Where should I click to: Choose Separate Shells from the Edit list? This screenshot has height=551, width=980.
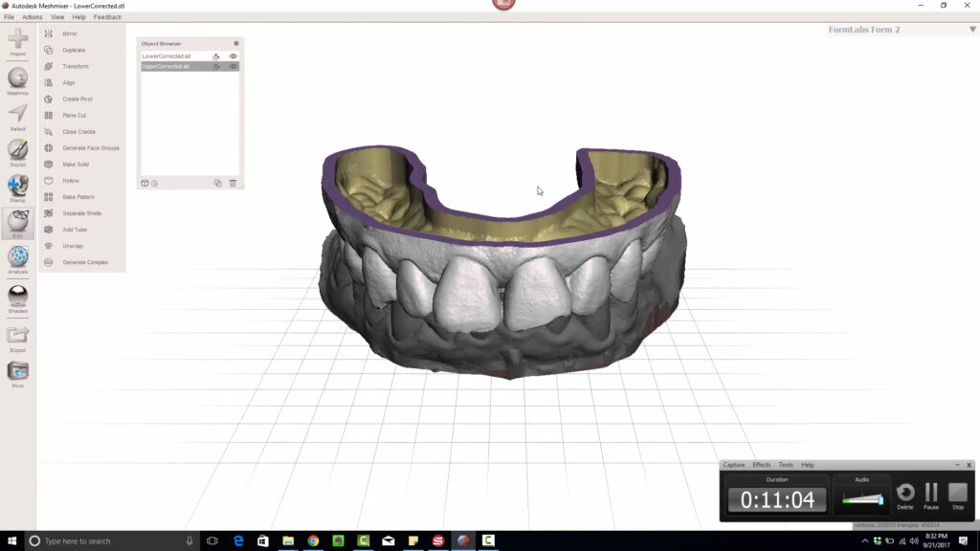[x=82, y=213]
